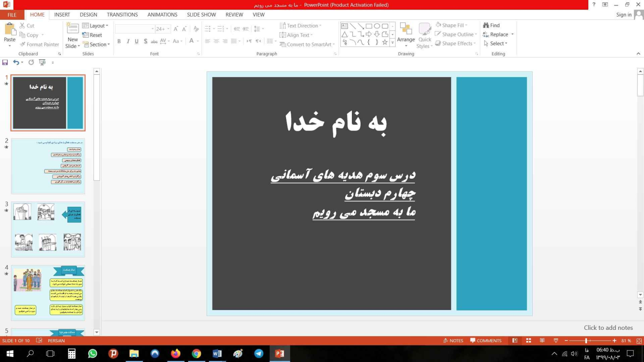
Task: Click the zoom slider in status bar
Action: pyautogui.click(x=586, y=341)
